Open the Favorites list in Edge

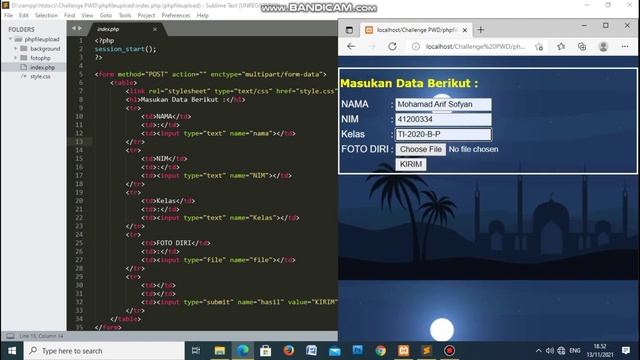(x=561, y=47)
